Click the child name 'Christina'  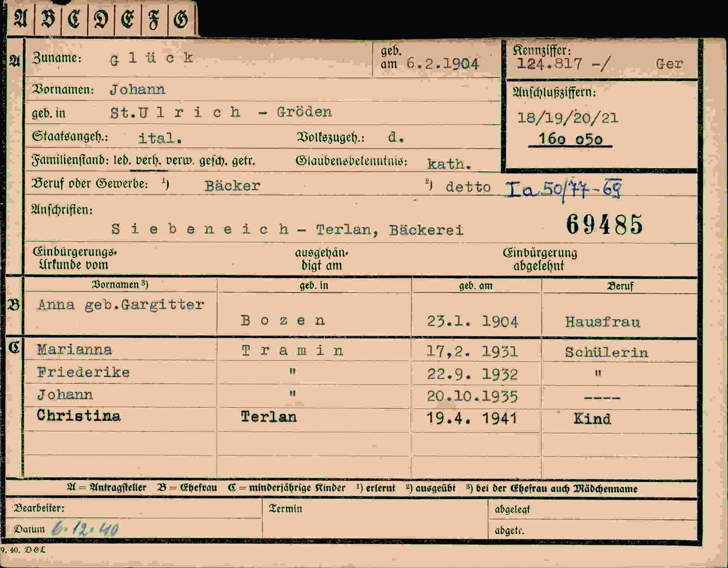click(x=79, y=416)
